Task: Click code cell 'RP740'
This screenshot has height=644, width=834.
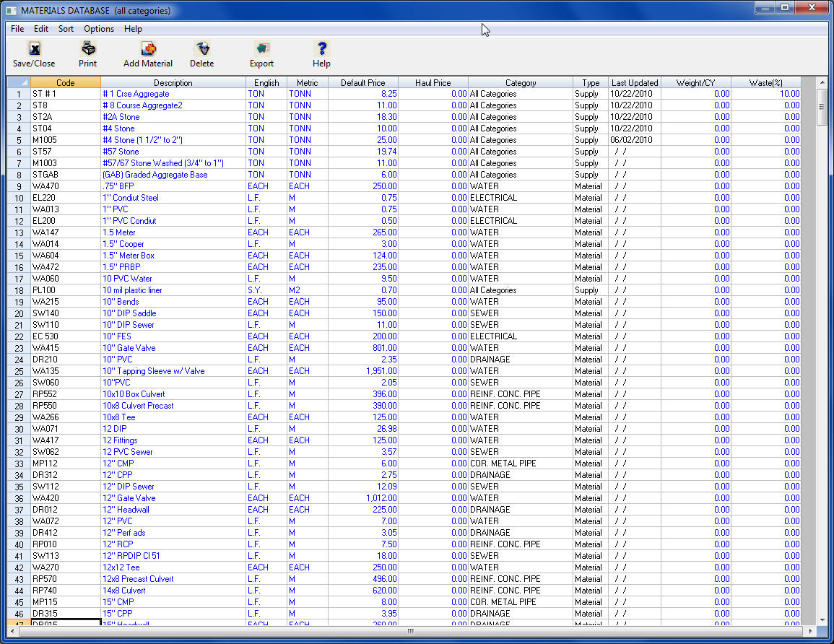Action: pyautogui.click(x=66, y=591)
